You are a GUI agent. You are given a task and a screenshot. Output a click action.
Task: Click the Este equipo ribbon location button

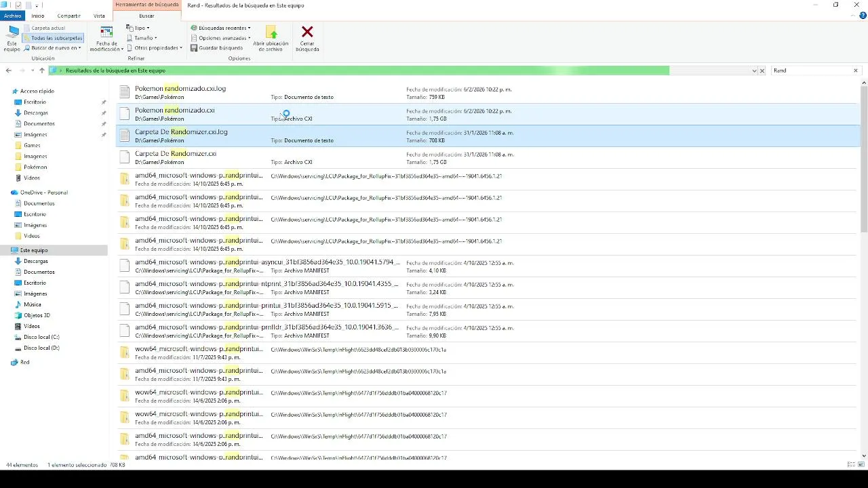[x=12, y=39]
